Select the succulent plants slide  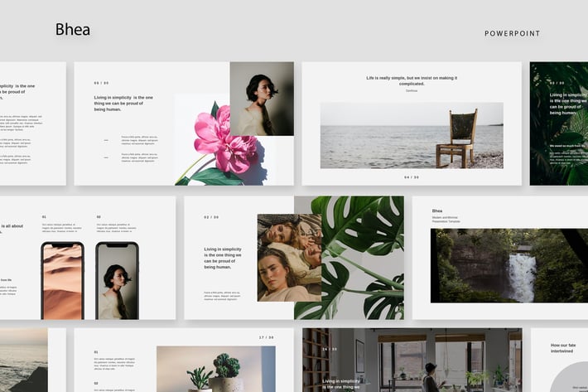point(184,361)
